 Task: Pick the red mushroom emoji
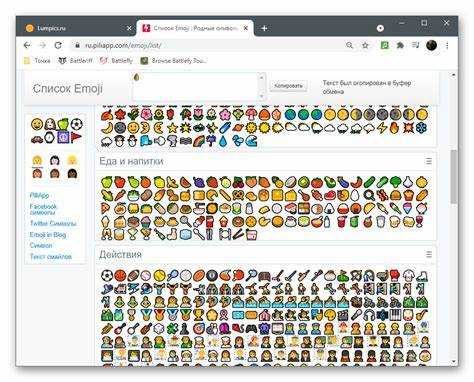pyautogui.click(x=251, y=115)
